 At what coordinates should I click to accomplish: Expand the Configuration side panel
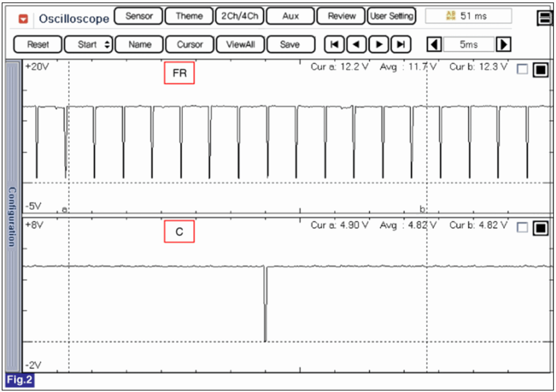click(x=13, y=216)
